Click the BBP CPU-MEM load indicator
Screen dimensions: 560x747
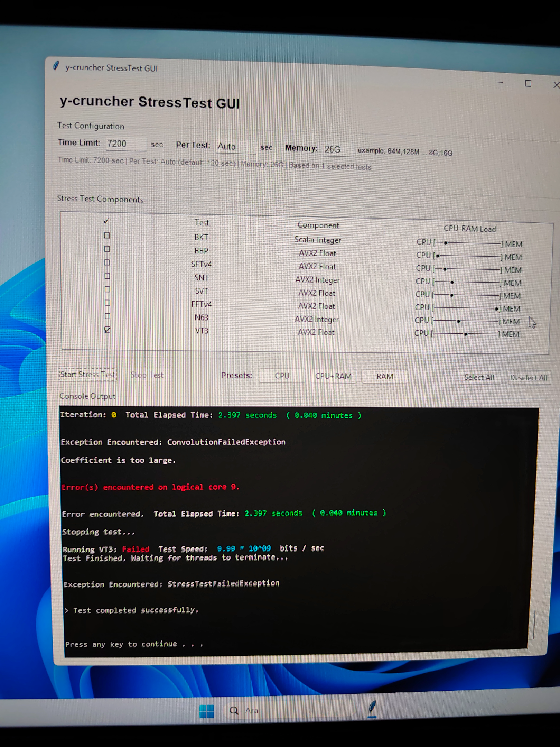[469, 257]
